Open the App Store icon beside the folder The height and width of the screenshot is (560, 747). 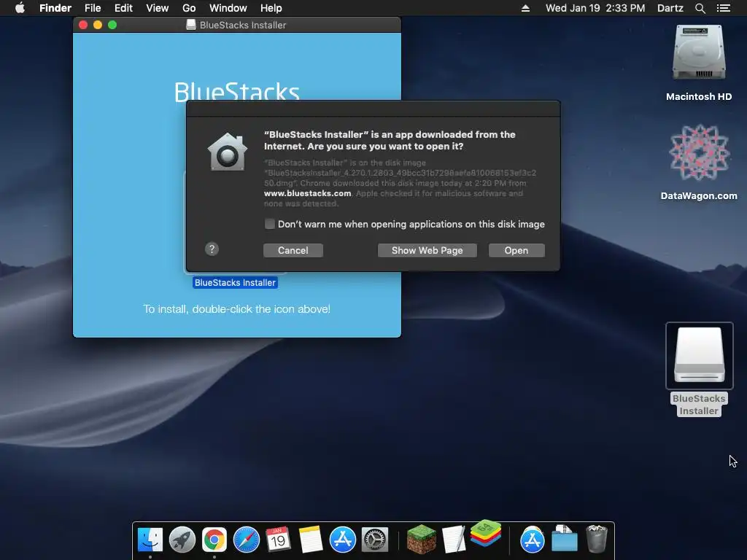(x=532, y=540)
